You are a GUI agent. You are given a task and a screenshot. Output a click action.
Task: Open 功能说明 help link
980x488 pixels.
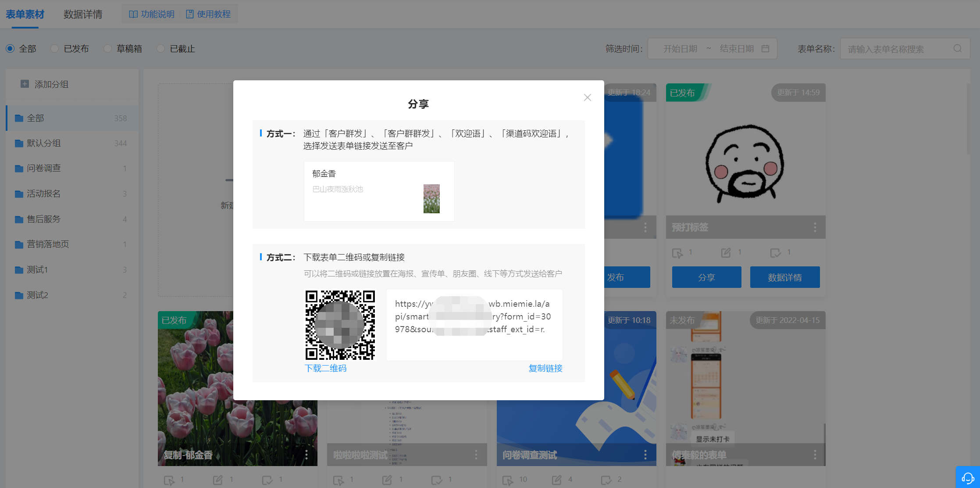pyautogui.click(x=152, y=14)
